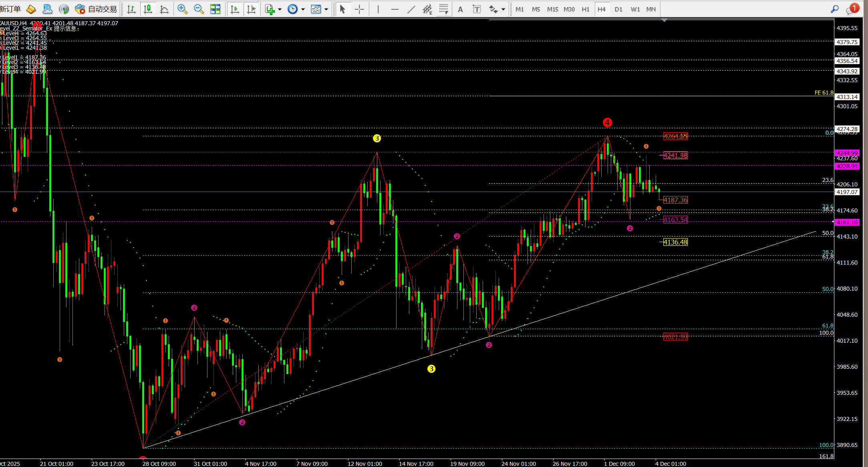Open the periodicity clock dropdown arrow
Image resolution: width=868 pixels, height=467 pixels.
click(303, 9)
